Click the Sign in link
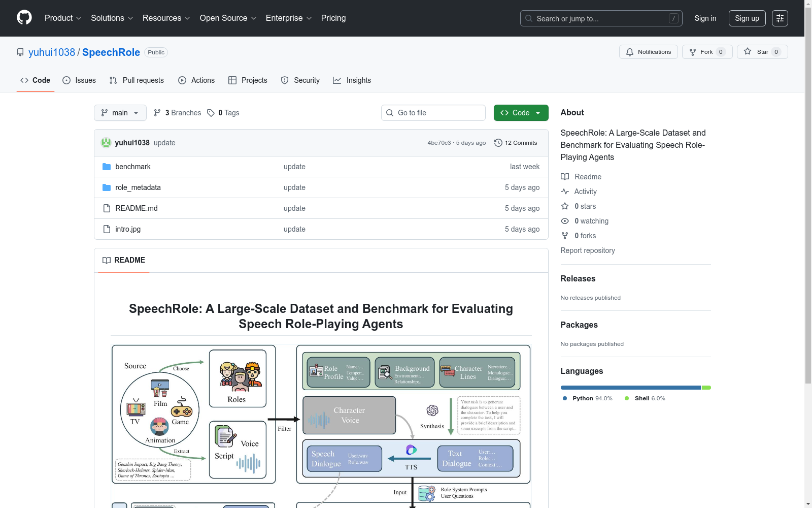 705,18
